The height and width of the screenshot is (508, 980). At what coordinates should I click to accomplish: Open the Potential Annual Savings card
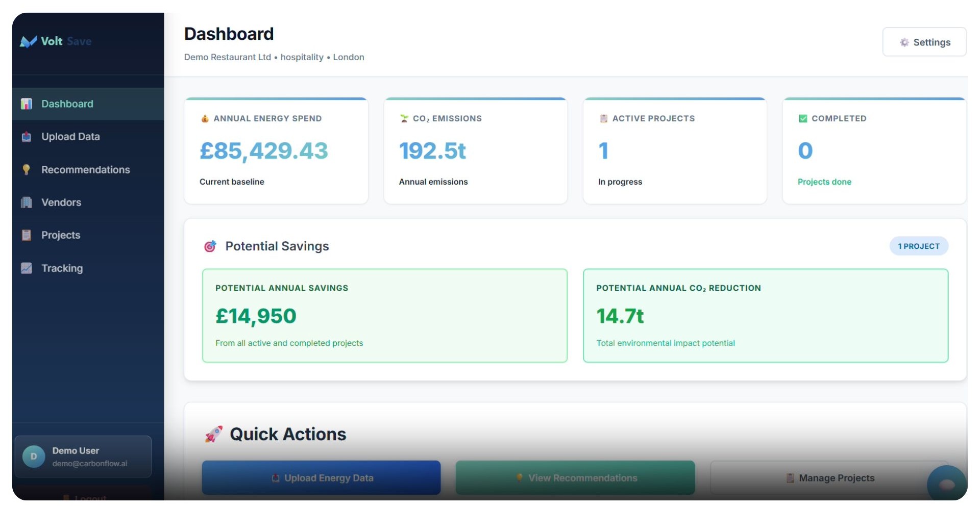384,316
